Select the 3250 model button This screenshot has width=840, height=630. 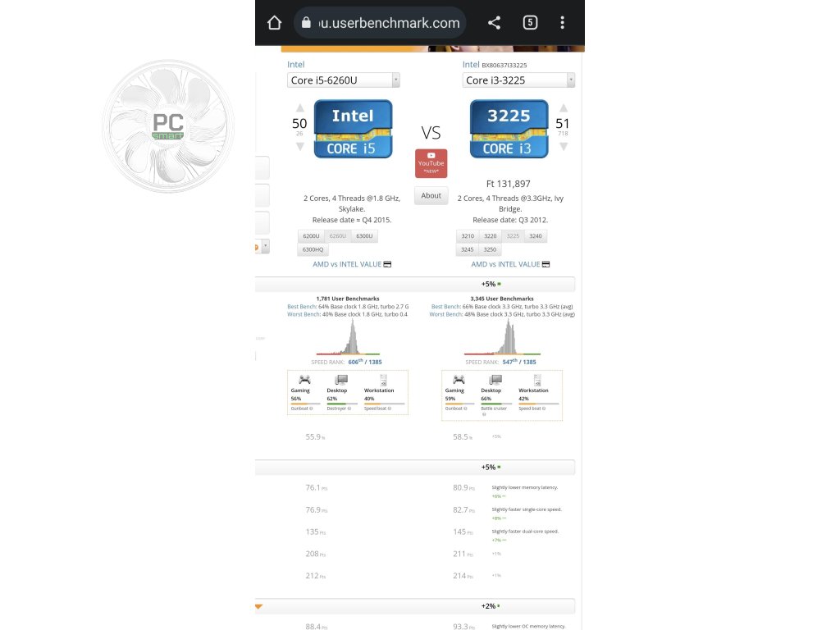(491, 249)
